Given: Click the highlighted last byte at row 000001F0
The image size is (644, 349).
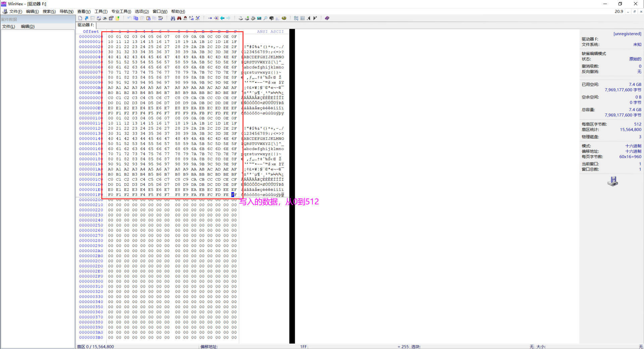Looking at the screenshot, I should point(234,195).
